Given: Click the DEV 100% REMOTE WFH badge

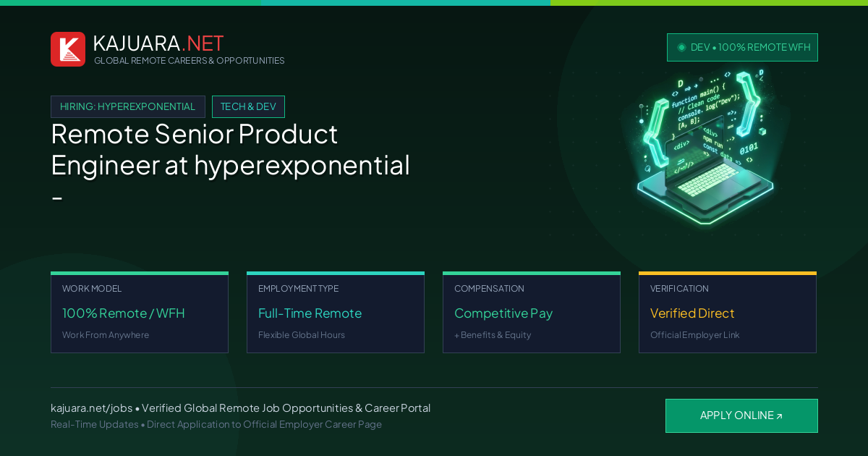Looking at the screenshot, I should [x=742, y=47].
